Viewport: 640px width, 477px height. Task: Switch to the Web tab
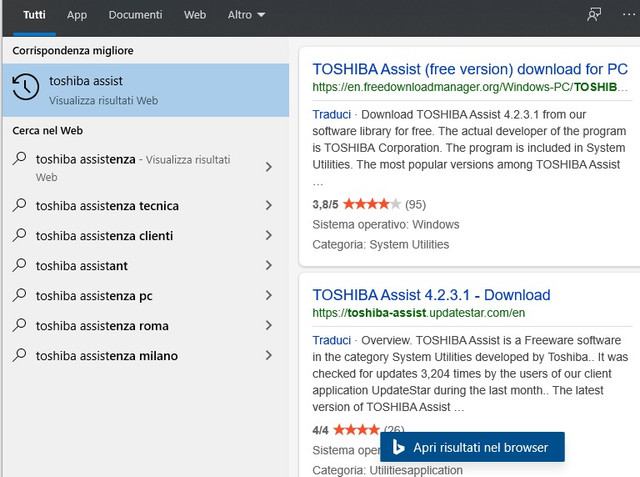point(195,15)
